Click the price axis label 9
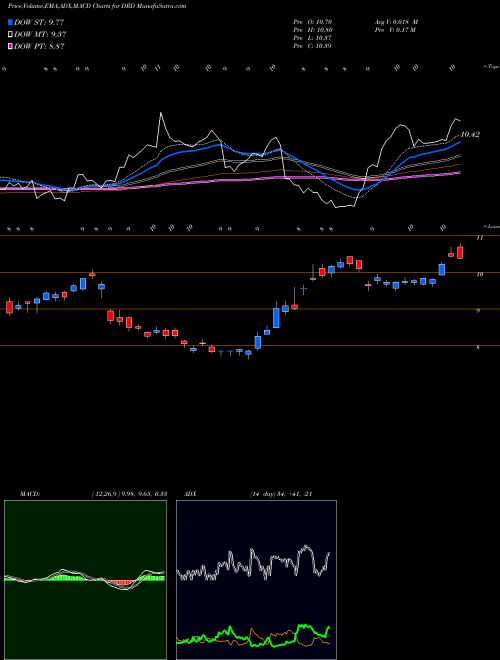This screenshot has width=500, height=660. [478, 311]
